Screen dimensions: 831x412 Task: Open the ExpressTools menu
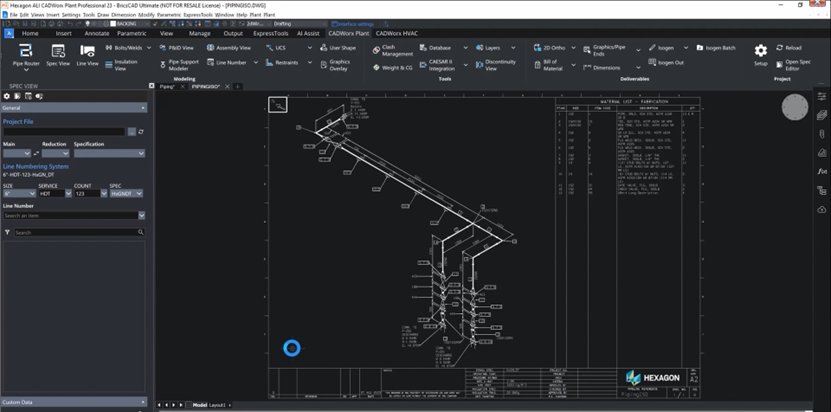coord(198,15)
